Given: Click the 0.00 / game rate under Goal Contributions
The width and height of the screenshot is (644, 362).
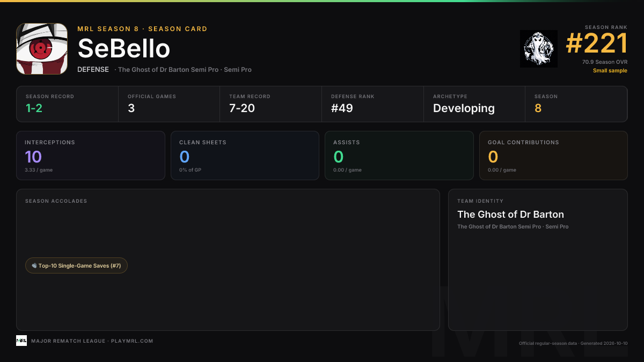Looking at the screenshot, I should (502, 170).
